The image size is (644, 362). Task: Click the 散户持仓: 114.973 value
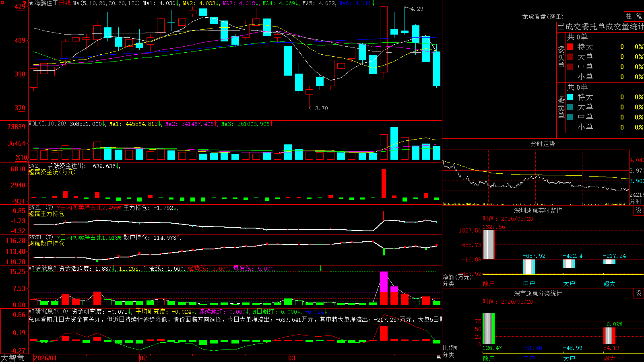pyautogui.click(x=151, y=237)
